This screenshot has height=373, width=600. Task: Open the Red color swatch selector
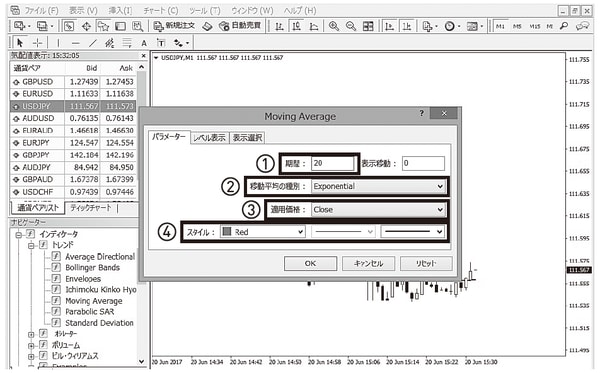click(x=262, y=232)
